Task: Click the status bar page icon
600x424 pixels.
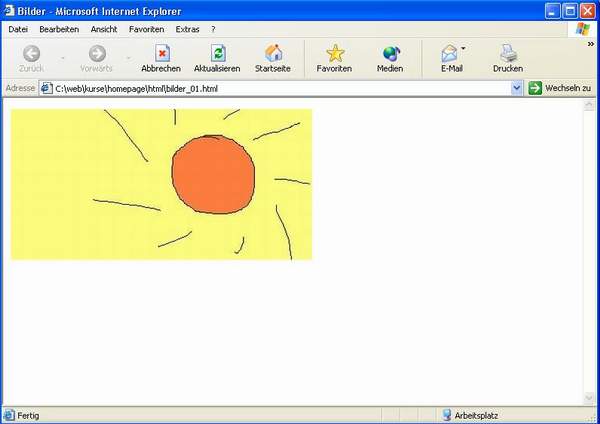Action: click(9, 415)
